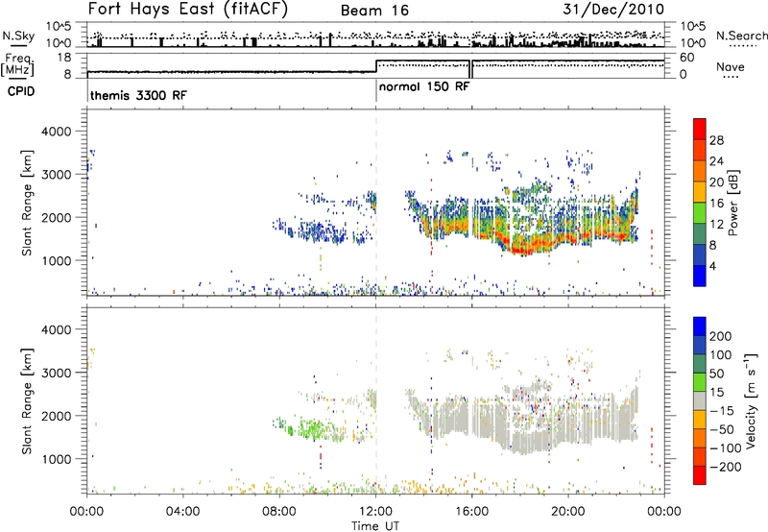768x532 pixels.
Task: Click the '08:00' time tick label
Action: pyautogui.click(x=279, y=512)
